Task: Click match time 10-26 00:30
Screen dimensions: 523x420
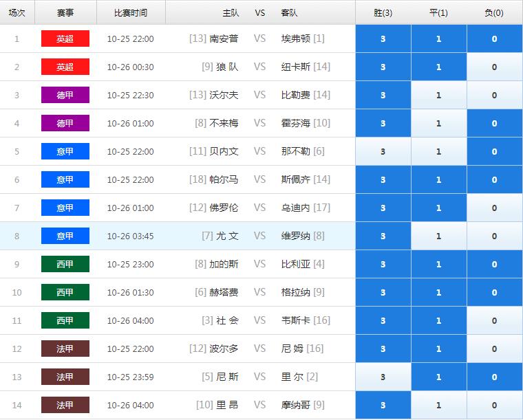Action: pos(131,67)
